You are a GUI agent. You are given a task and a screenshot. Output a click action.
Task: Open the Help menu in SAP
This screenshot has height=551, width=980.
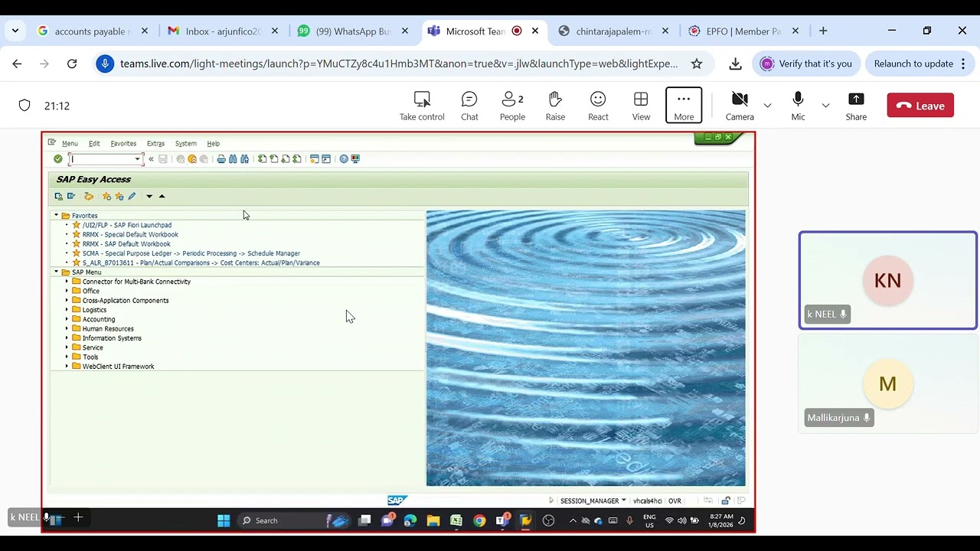click(x=213, y=144)
